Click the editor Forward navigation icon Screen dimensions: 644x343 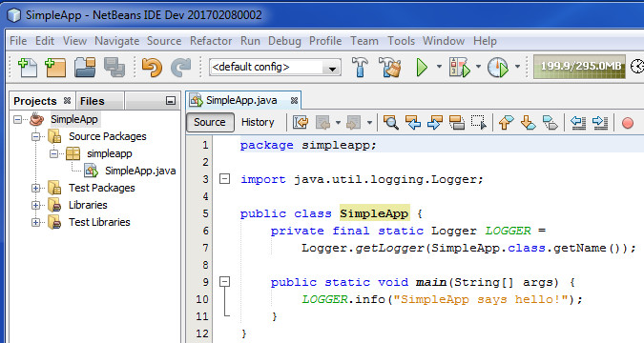point(353,122)
